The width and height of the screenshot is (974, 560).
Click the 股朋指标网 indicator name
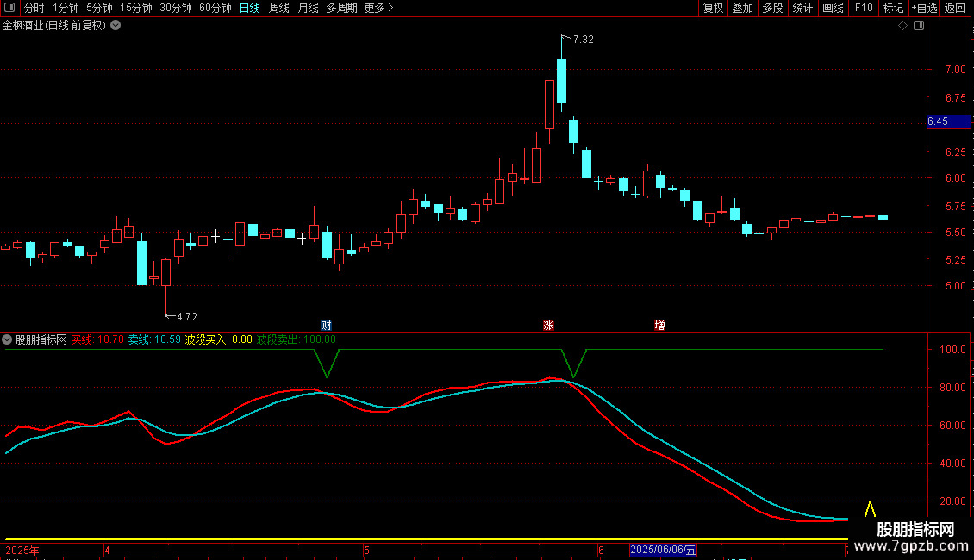pyautogui.click(x=41, y=339)
